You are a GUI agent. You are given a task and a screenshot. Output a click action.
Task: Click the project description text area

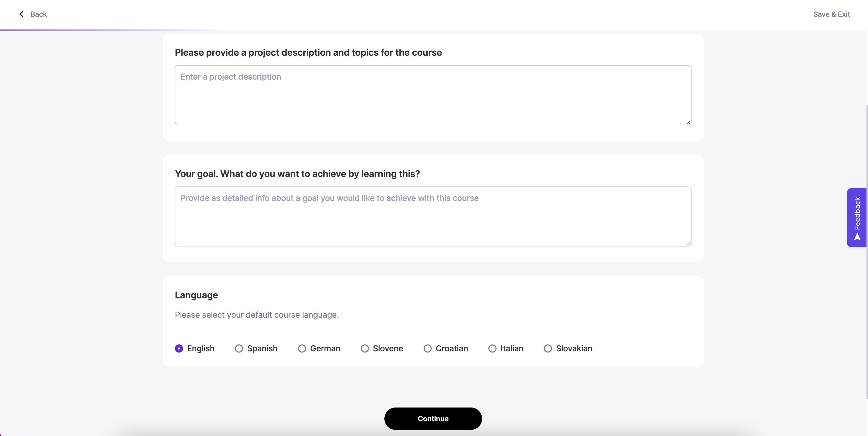[433, 95]
